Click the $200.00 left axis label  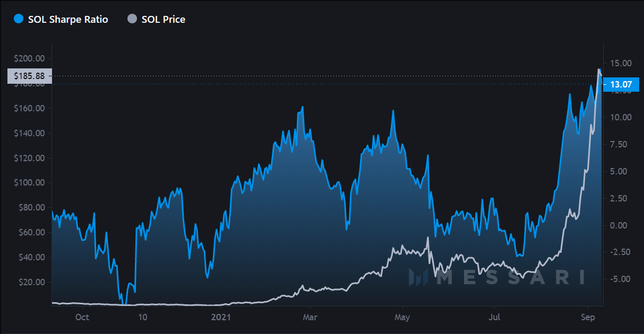(x=30, y=58)
